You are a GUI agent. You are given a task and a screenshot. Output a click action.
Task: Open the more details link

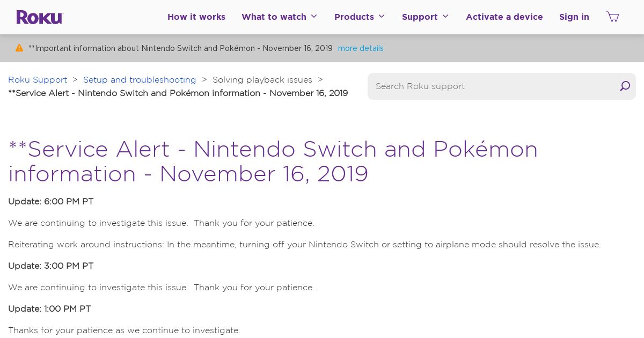pos(361,48)
